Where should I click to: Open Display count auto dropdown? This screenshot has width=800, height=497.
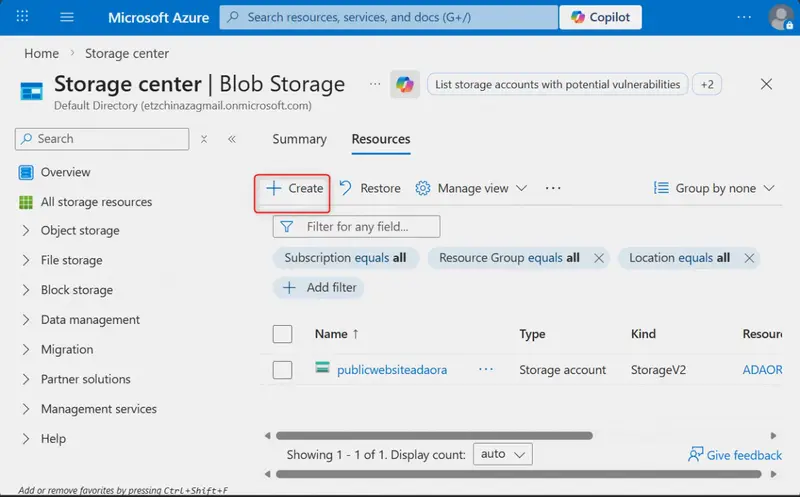coord(503,454)
